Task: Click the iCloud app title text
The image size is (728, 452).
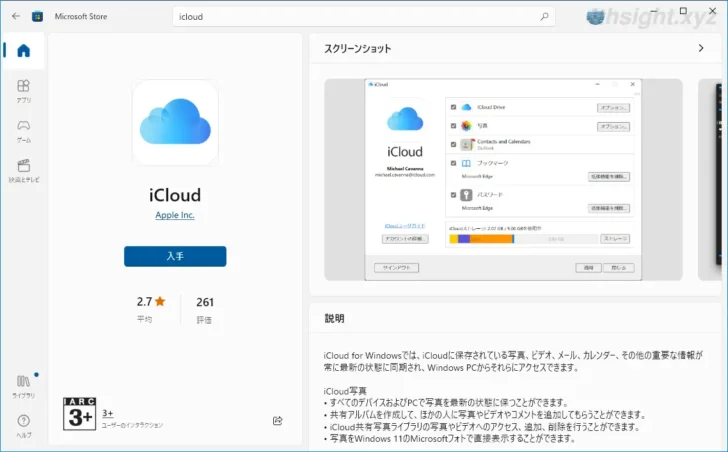Action: [x=175, y=195]
